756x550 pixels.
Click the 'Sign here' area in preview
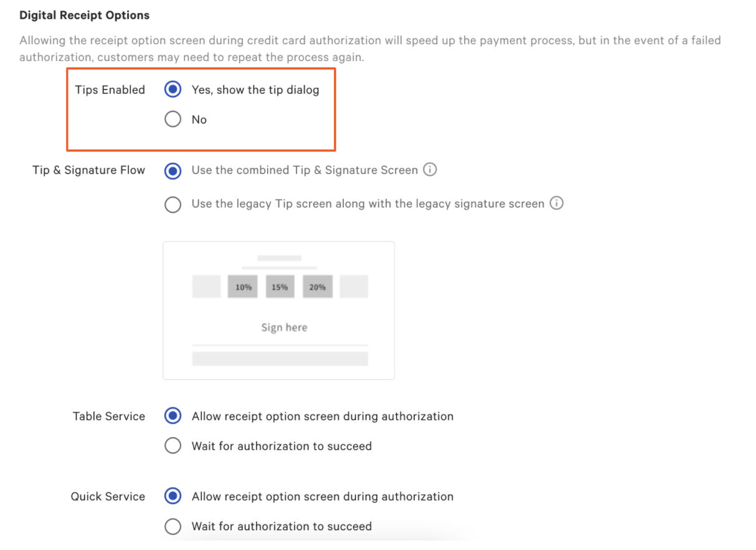coord(284,327)
